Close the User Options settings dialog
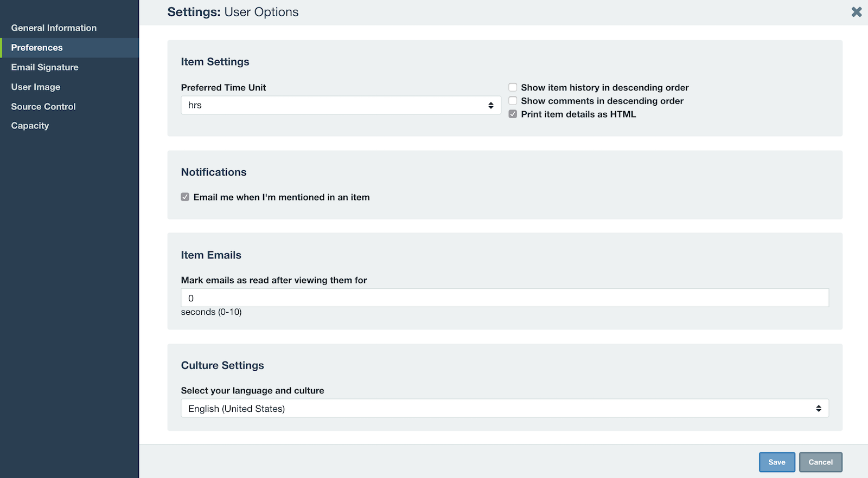The image size is (868, 478). (856, 12)
